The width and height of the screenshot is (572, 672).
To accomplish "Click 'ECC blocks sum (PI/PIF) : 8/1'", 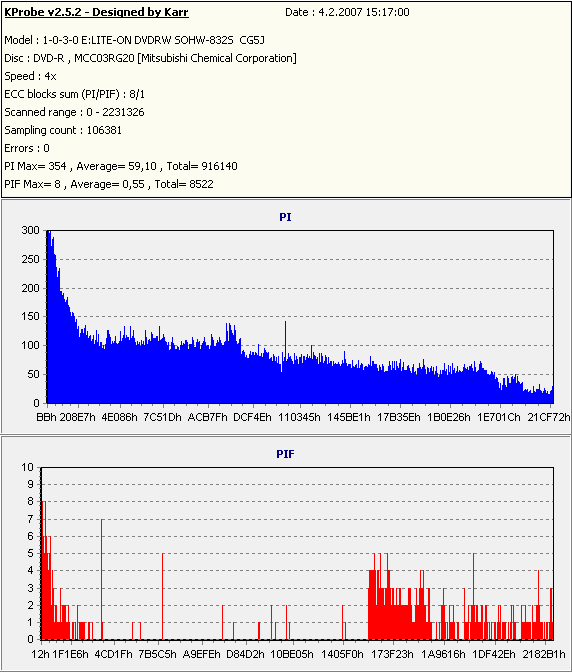I will point(75,94).
